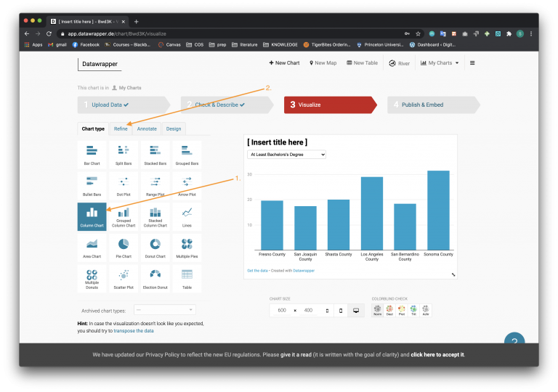
Task: Choose the Donut Chart icon
Action: click(155, 247)
